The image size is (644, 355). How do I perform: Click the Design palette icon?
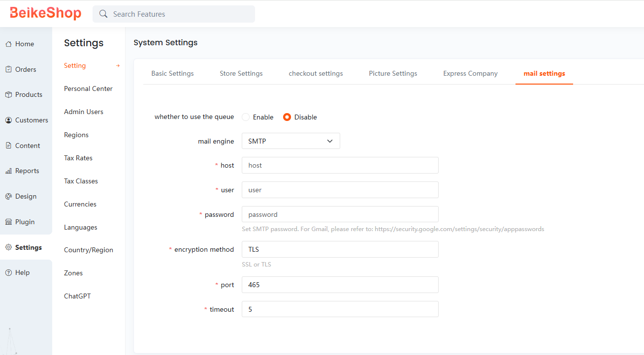click(8, 196)
